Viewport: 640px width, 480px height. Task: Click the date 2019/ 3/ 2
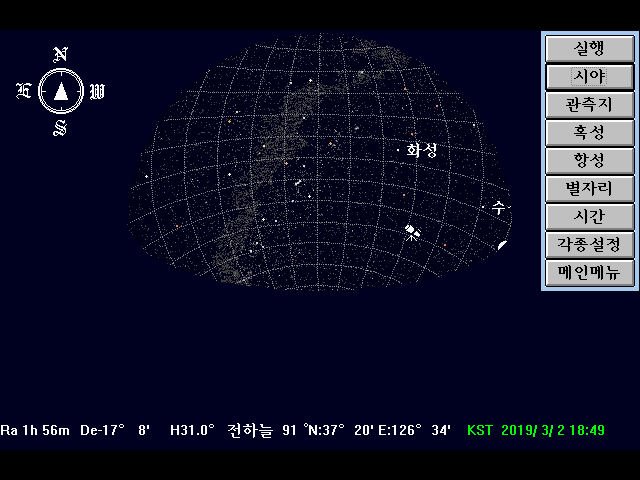531,430
